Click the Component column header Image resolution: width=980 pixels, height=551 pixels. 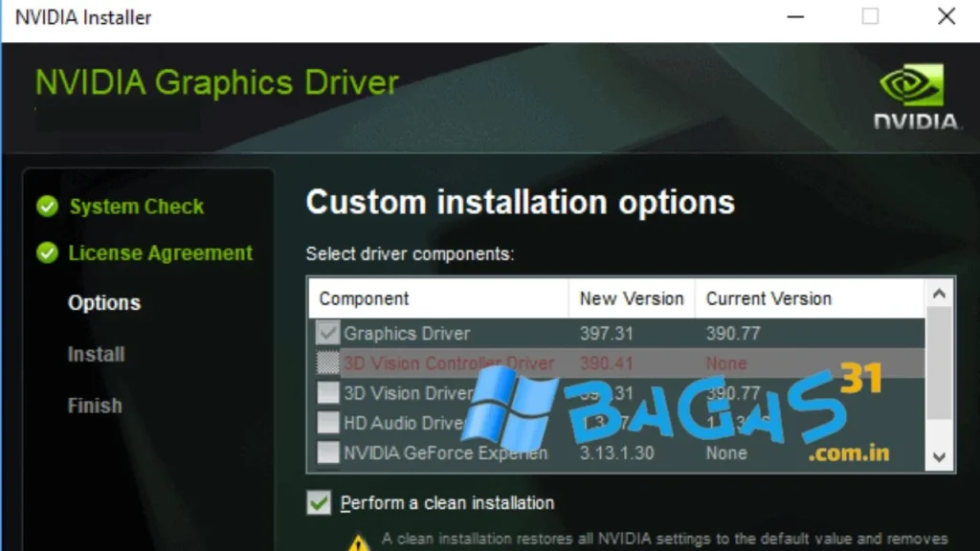pos(438,298)
